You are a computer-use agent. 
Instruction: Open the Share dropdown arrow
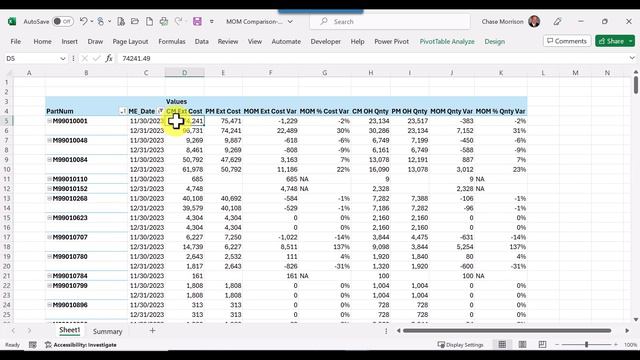[x=631, y=41]
